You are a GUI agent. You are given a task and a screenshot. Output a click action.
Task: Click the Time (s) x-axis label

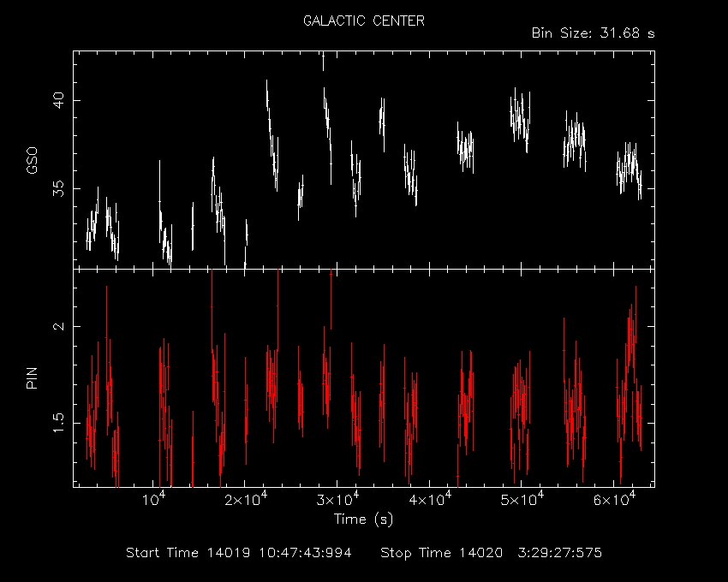click(363, 519)
